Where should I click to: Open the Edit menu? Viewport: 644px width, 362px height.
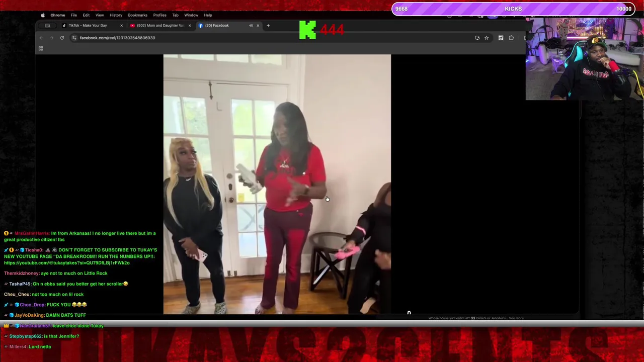click(86, 15)
